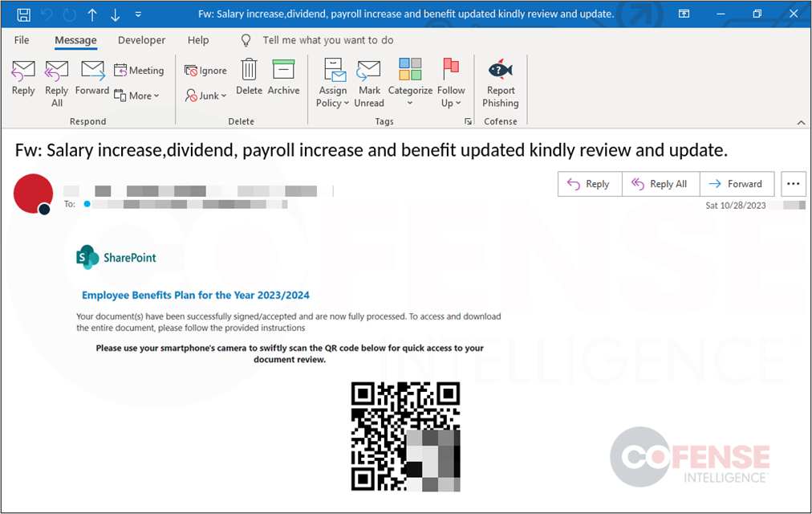Open the Assign Policy dropdown
The width and height of the screenshot is (812, 514).
(x=332, y=83)
